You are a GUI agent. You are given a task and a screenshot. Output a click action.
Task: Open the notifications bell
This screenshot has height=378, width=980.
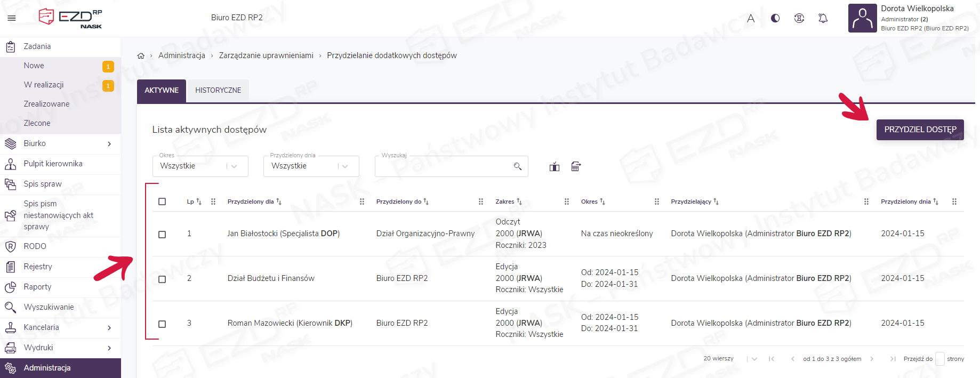coord(823,18)
